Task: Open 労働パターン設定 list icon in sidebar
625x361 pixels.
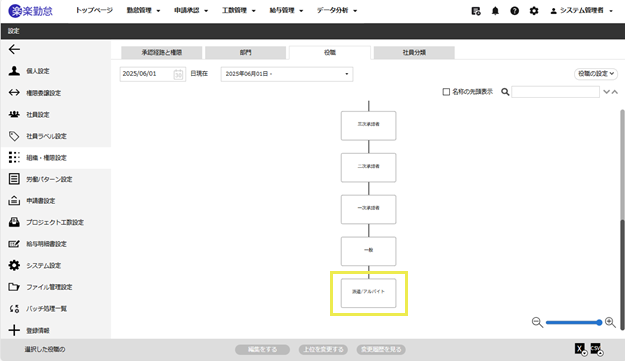Action: pyautogui.click(x=14, y=179)
